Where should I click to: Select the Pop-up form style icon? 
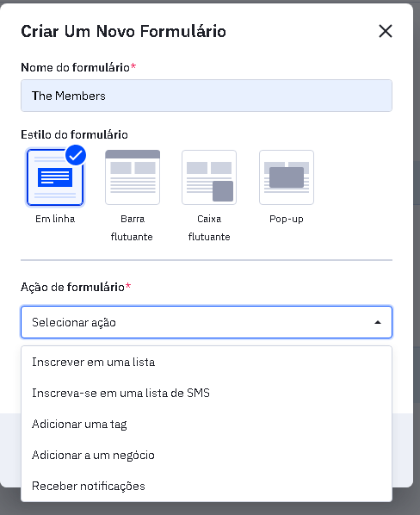point(287,177)
